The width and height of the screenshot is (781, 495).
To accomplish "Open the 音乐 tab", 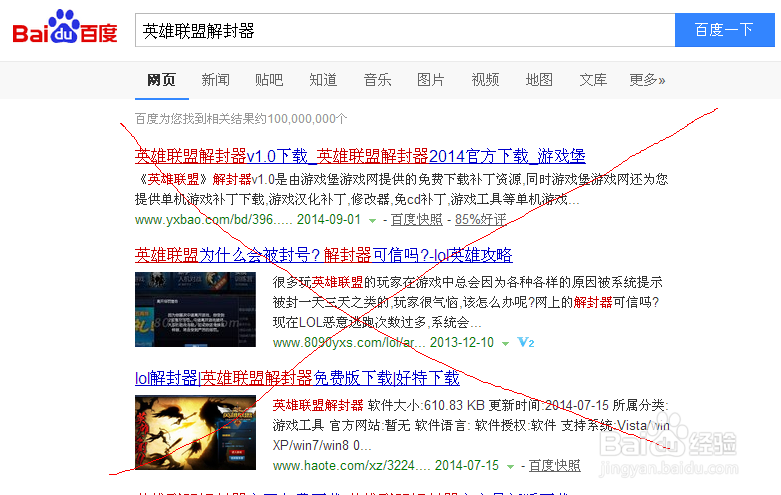I will tap(377, 80).
